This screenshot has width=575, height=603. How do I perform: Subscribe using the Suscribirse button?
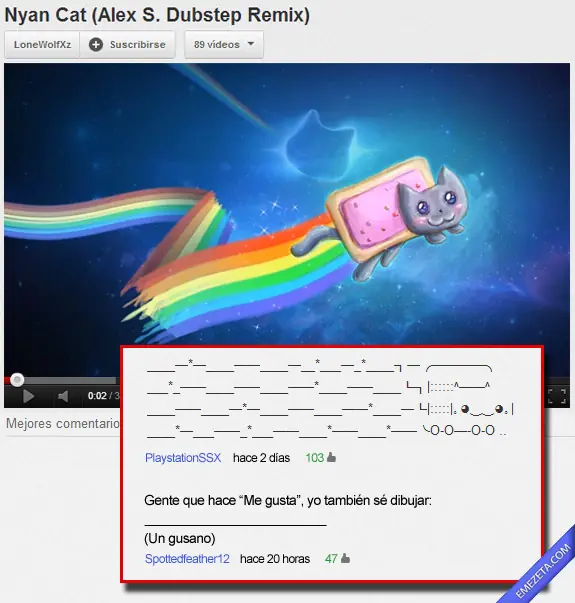(127, 45)
